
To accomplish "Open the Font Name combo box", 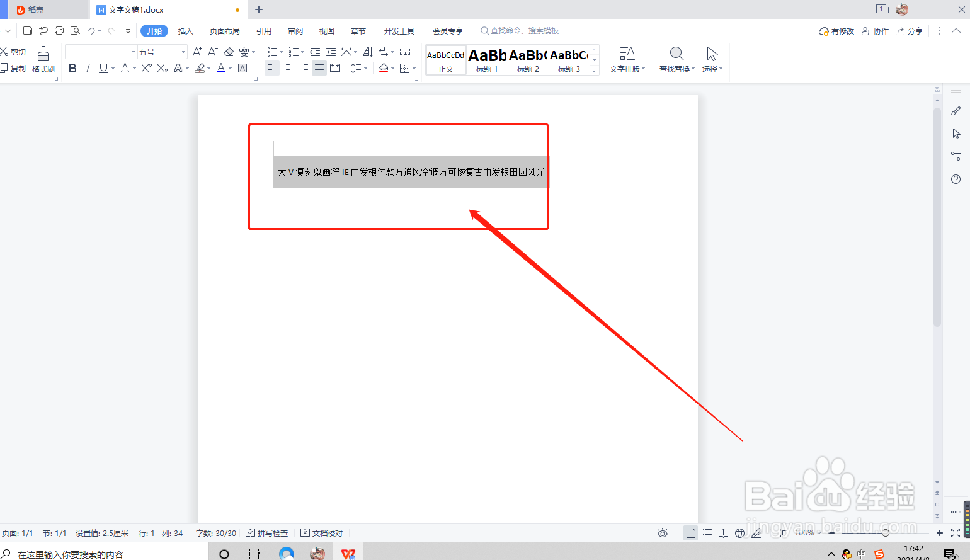I will coord(101,52).
